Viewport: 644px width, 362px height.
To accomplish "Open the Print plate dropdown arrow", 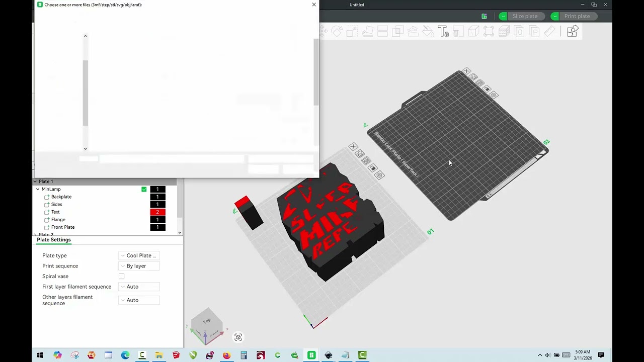I will (x=555, y=16).
